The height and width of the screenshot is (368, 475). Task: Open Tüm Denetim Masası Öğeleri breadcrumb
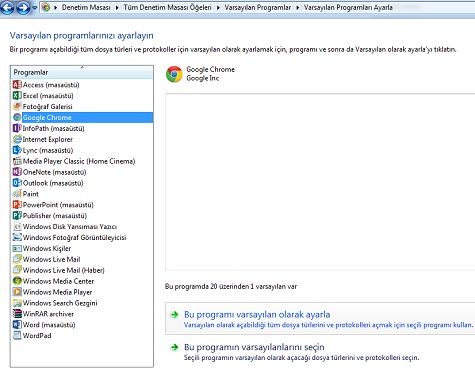click(167, 7)
